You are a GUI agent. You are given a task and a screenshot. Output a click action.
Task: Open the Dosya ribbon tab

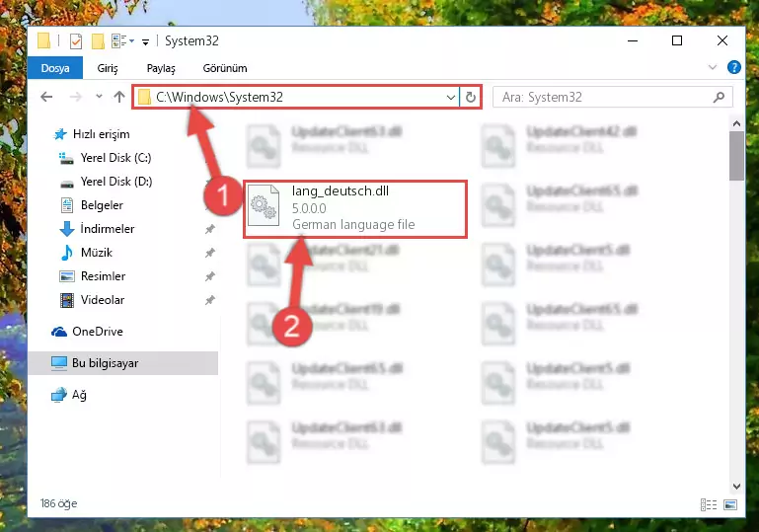click(x=55, y=68)
